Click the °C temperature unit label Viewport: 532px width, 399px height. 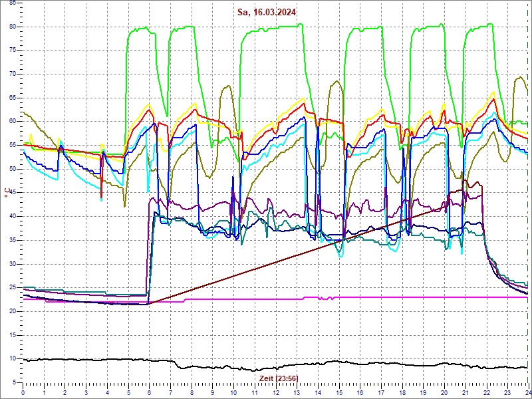coord(7,194)
